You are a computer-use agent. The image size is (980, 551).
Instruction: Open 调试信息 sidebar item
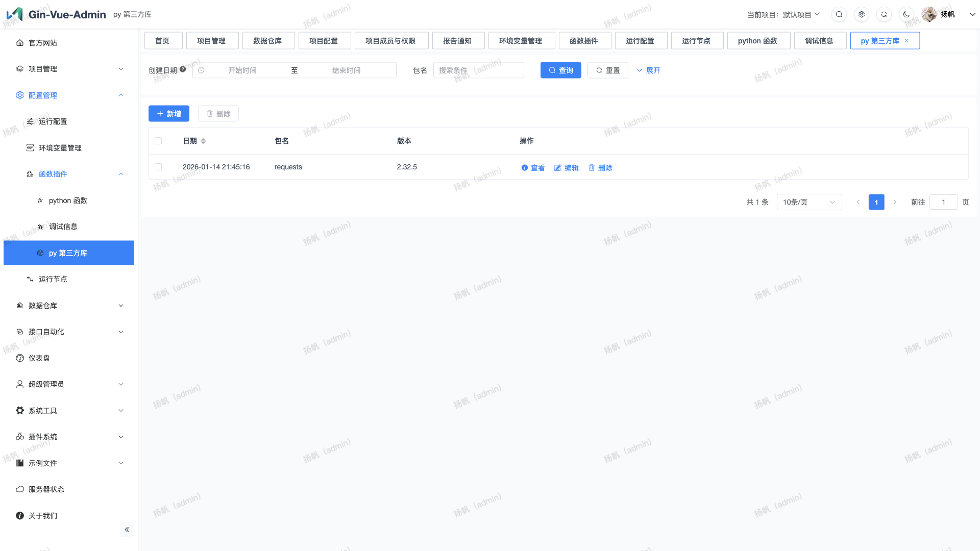tap(69, 227)
